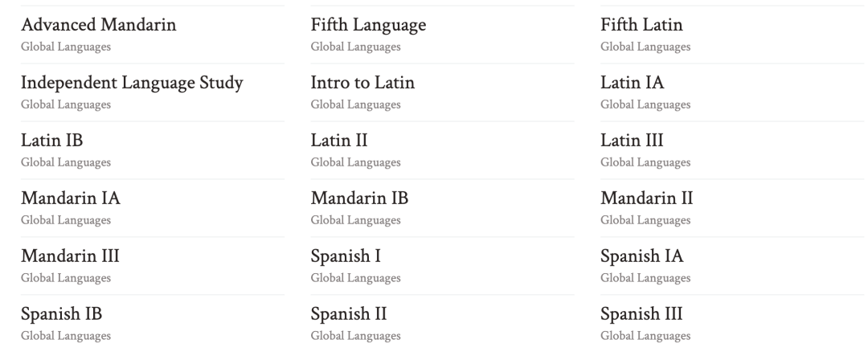The image size is (868, 364).
Task: Open the Mandarin III course
Action: (70, 256)
